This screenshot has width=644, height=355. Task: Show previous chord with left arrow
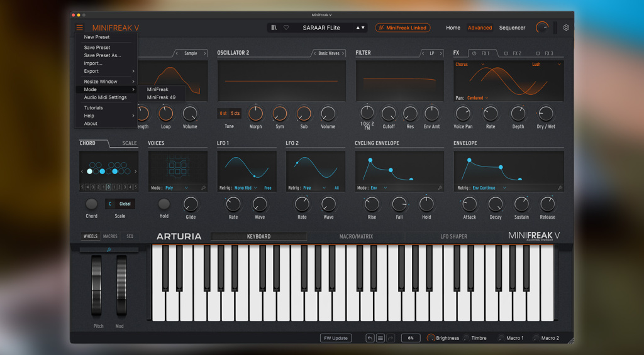click(x=82, y=171)
